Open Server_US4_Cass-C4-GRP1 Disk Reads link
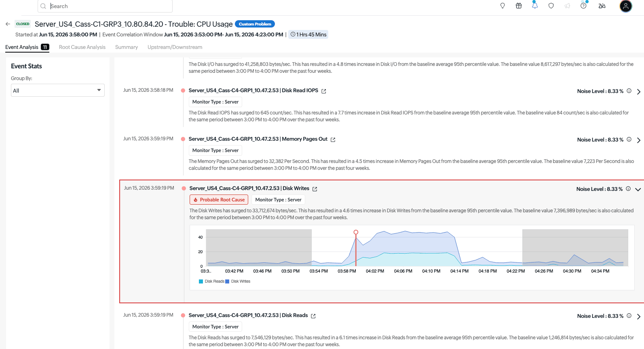 tap(248, 315)
